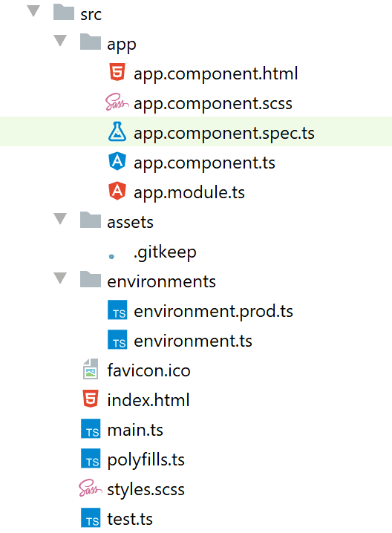The image size is (392, 533).
Task: Open styles.scss file name
Action: [146, 490]
